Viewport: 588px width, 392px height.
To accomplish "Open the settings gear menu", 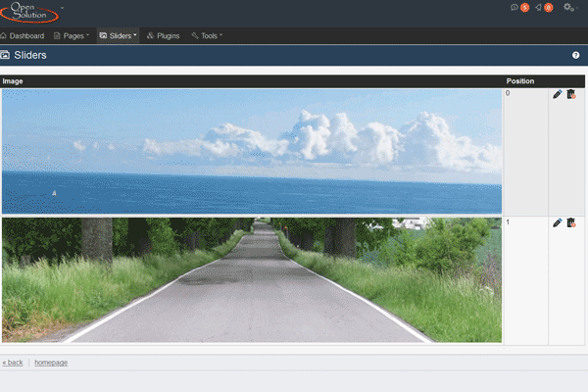I will (x=568, y=8).
